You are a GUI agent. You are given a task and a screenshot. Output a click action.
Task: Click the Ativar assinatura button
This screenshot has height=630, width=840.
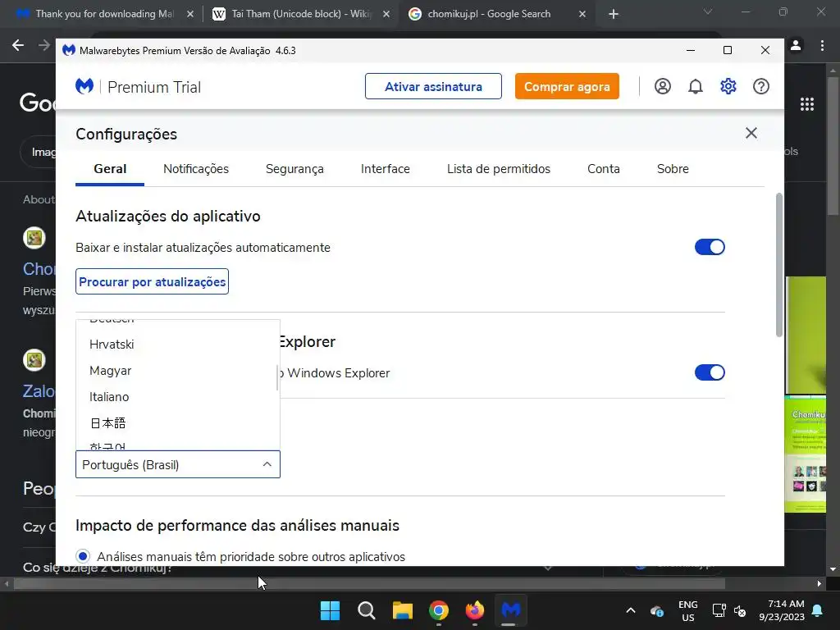tap(433, 86)
